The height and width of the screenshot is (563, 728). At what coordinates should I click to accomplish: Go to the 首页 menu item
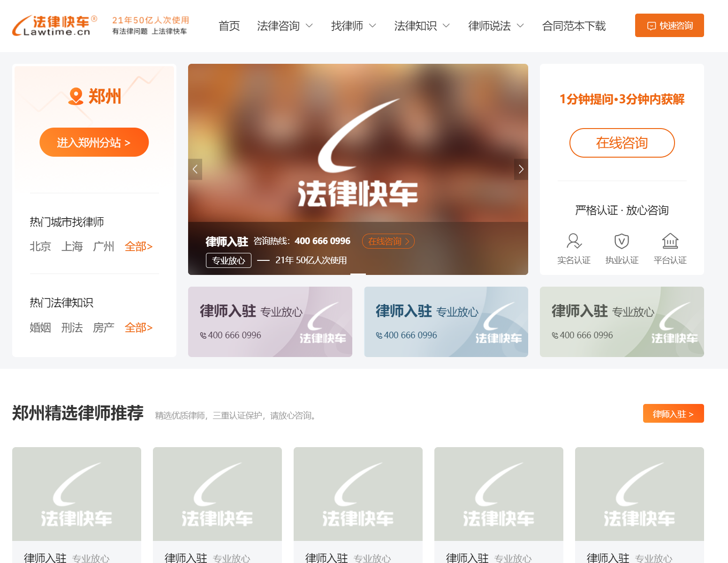(x=229, y=26)
